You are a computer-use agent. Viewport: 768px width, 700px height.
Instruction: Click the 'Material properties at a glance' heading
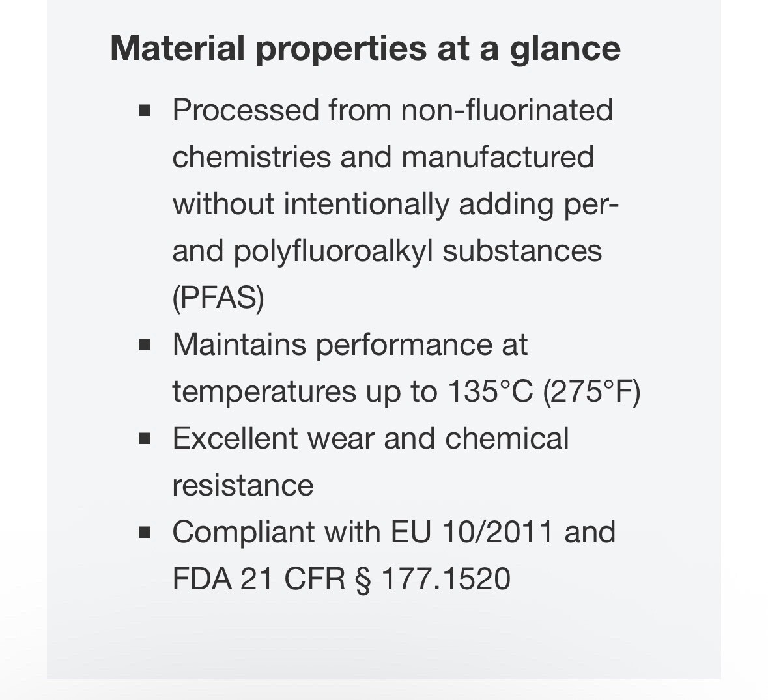(x=365, y=49)
